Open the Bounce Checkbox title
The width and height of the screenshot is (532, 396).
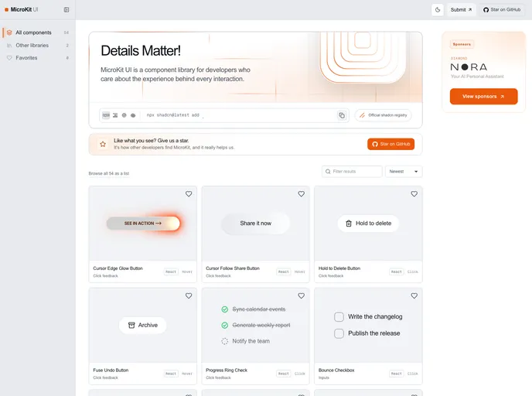click(336, 370)
